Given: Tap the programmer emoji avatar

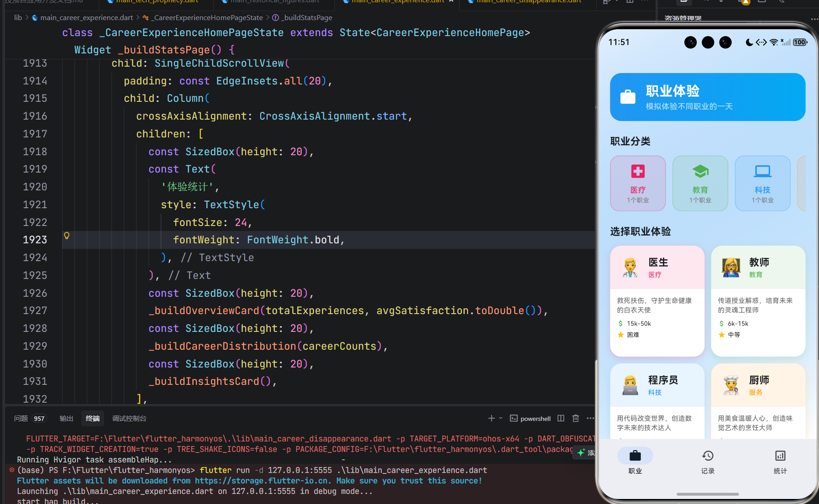Looking at the screenshot, I should [630, 385].
